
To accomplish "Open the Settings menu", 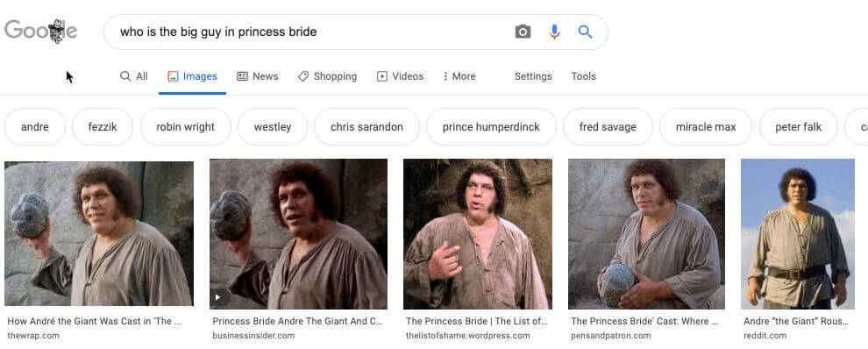I will point(533,76).
